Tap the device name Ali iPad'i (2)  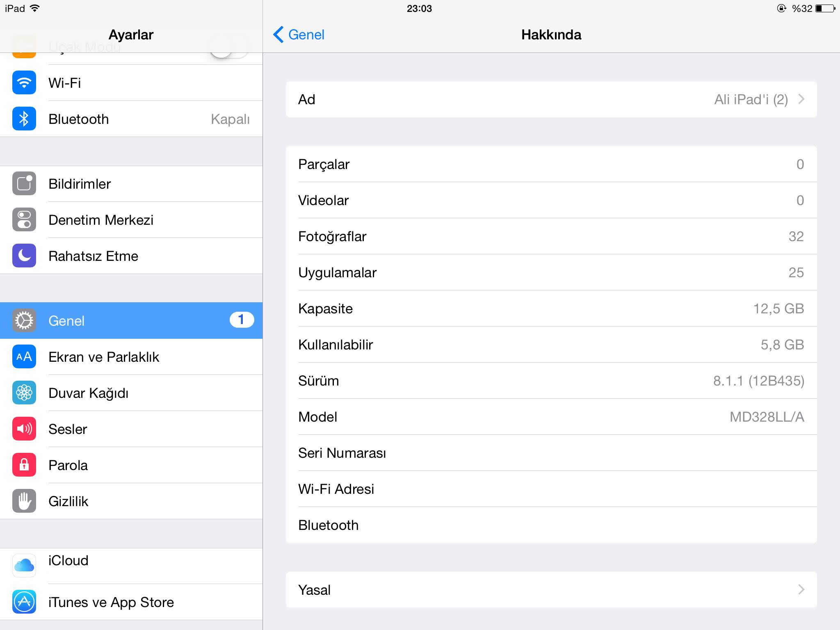click(x=751, y=99)
